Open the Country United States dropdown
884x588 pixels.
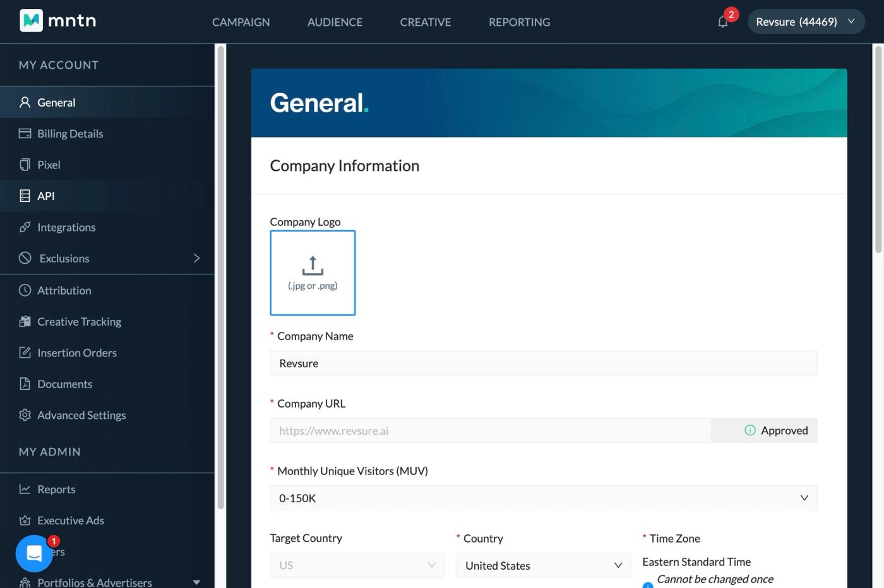(x=544, y=565)
